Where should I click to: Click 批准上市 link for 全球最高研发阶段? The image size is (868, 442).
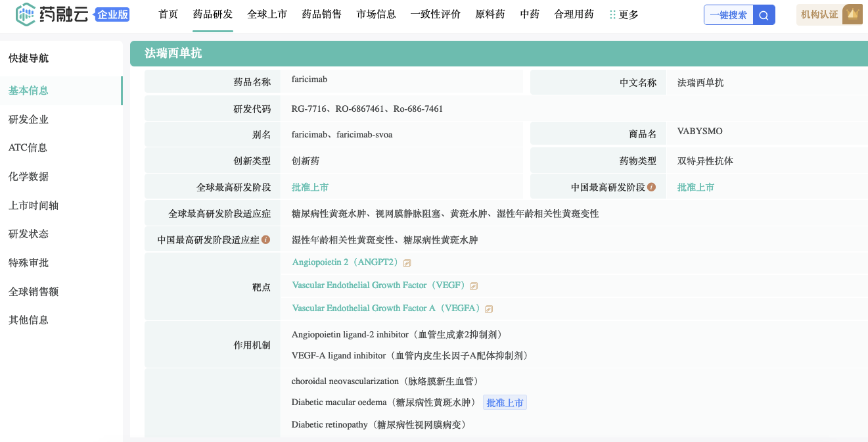point(310,187)
